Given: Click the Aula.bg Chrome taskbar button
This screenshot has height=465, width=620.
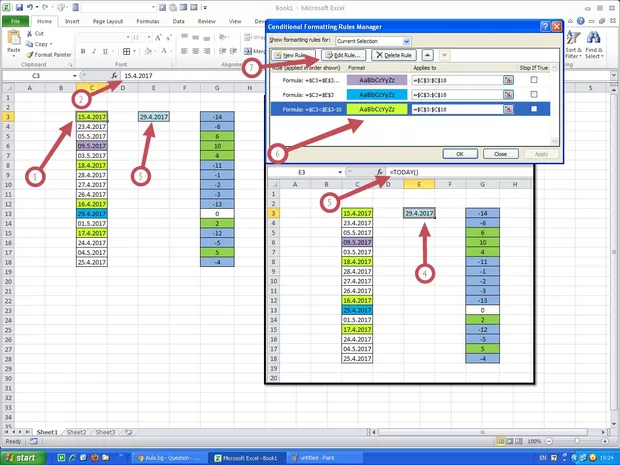Looking at the screenshot, I should (x=169, y=458).
